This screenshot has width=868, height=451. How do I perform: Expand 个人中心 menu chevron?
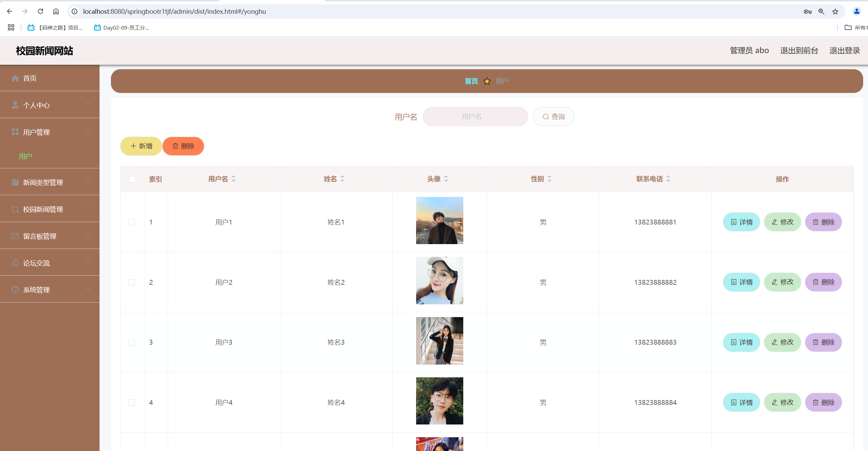pos(88,104)
